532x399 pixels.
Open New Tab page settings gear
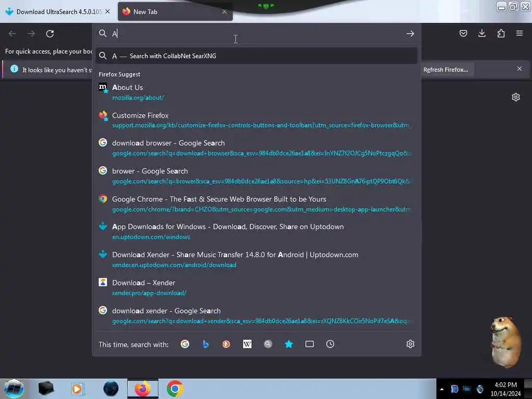(516, 97)
